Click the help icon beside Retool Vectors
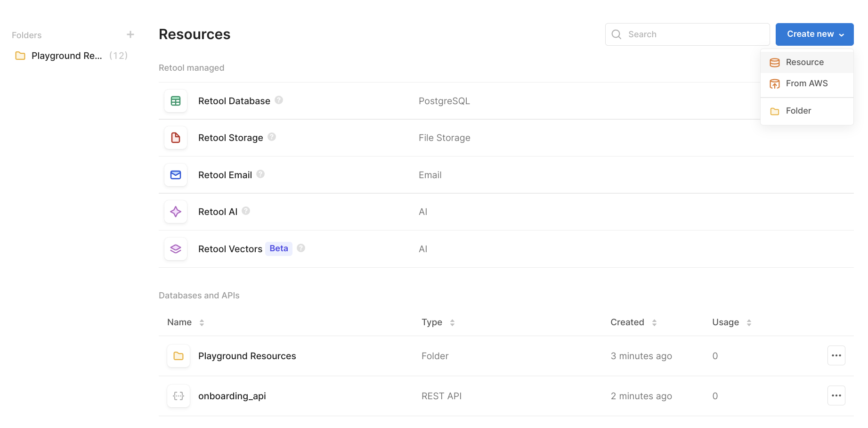Image resolution: width=868 pixels, height=428 pixels. (300, 248)
